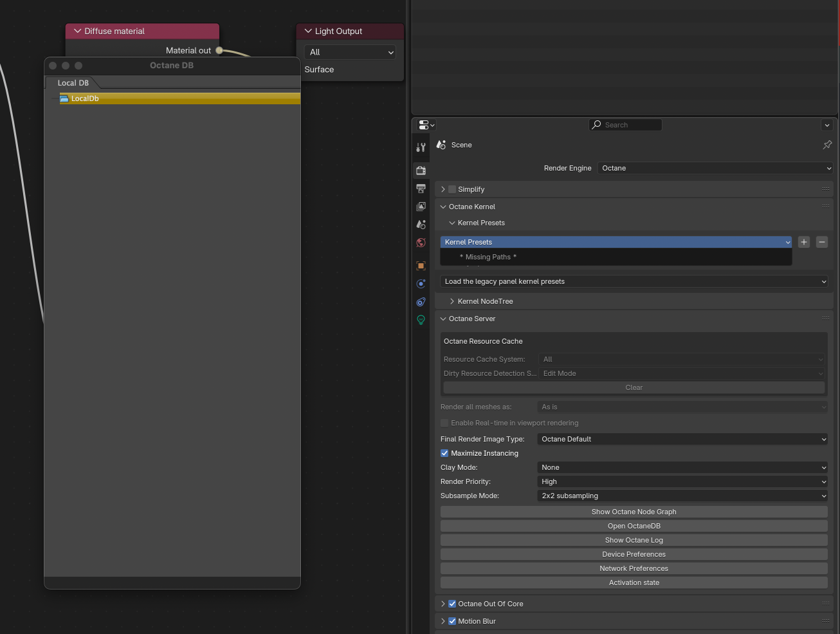
Task: Open the Resource Cache System dropdown
Action: pos(682,359)
